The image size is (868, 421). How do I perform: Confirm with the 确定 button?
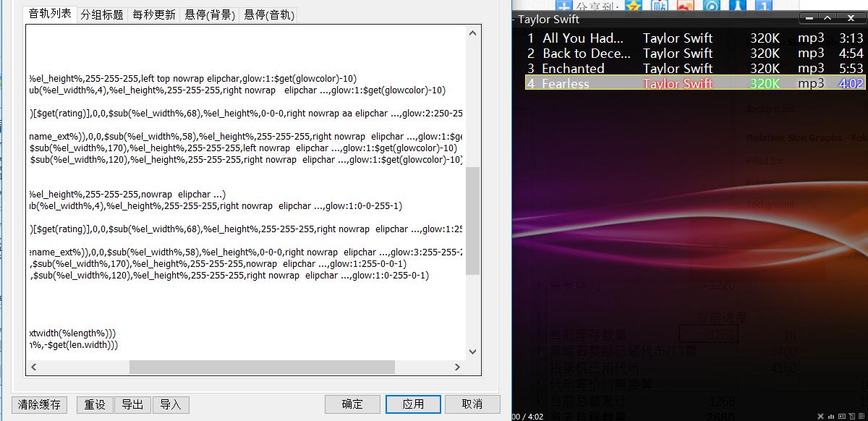pos(352,404)
